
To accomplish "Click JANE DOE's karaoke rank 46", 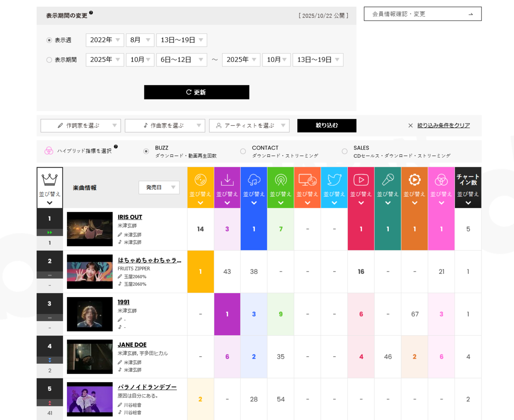I will pos(388,357).
